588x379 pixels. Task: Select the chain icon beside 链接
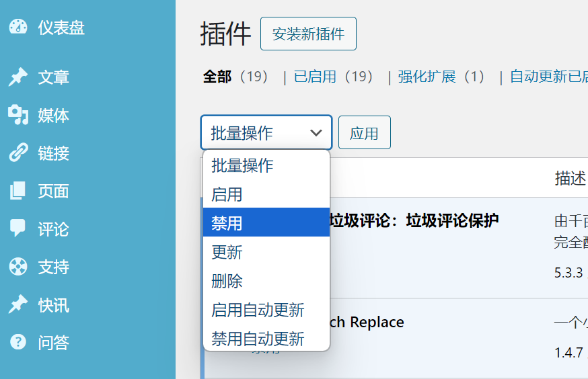(x=18, y=153)
